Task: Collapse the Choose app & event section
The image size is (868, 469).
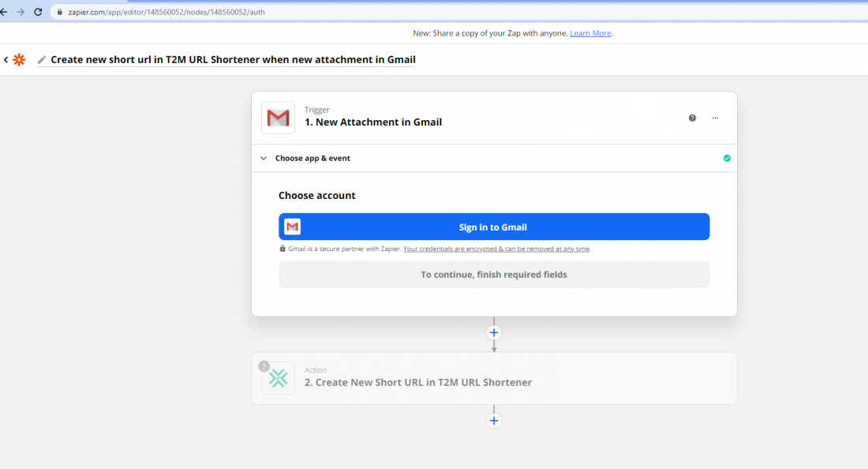Action: (264, 158)
